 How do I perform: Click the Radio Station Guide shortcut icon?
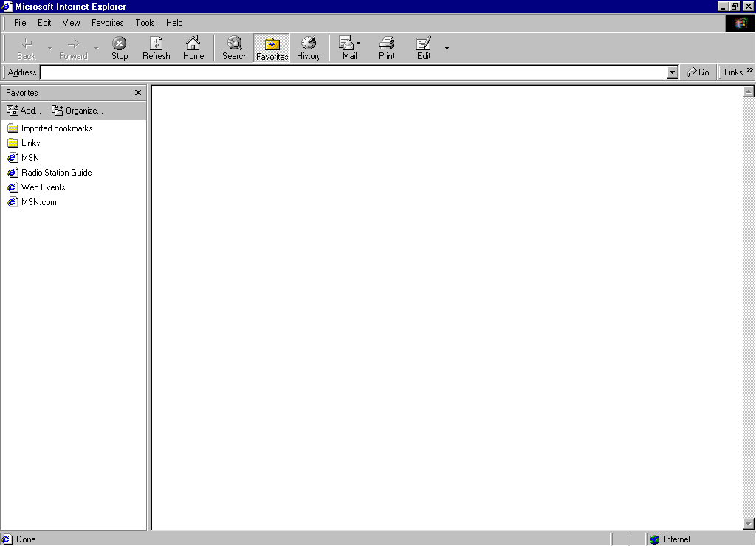click(x=13, y=173)
